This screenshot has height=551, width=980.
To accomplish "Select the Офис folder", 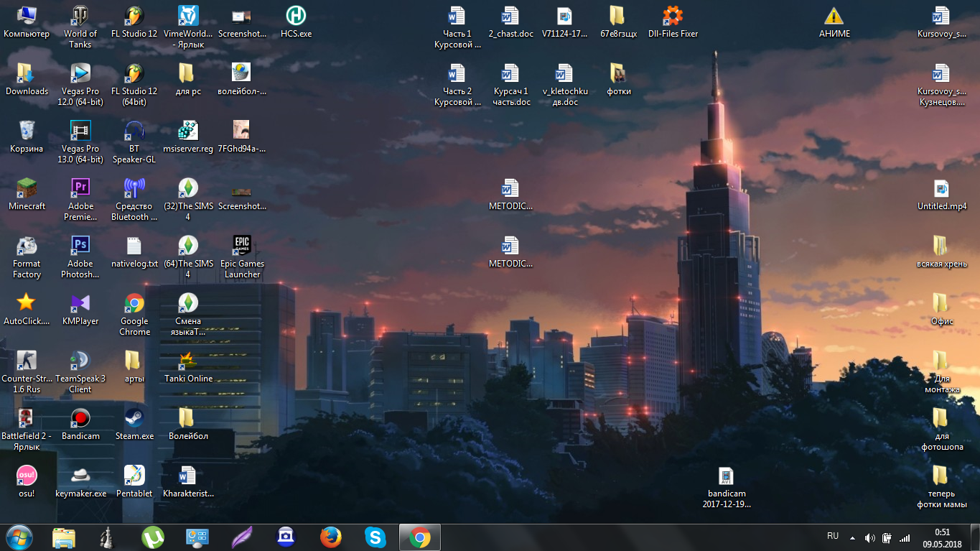I will coord(942,309).
